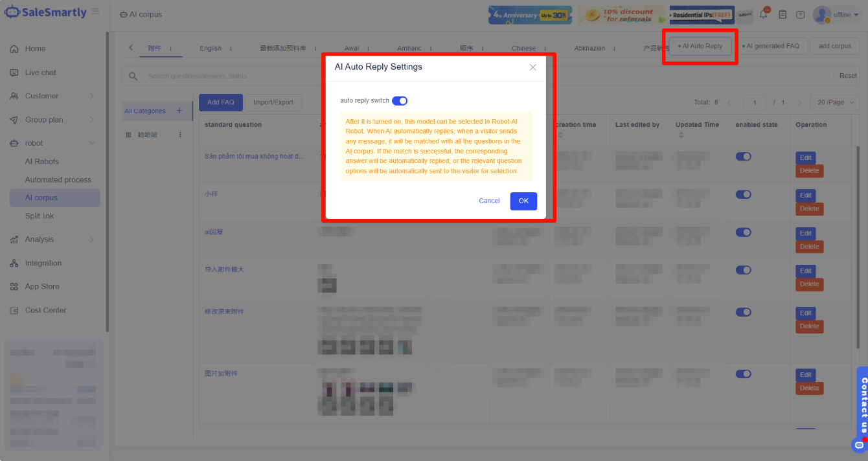The height and width of the screenshot is (461, 868).
Task: Toggle enabled state for 小样 row
Action: [743, 194]
